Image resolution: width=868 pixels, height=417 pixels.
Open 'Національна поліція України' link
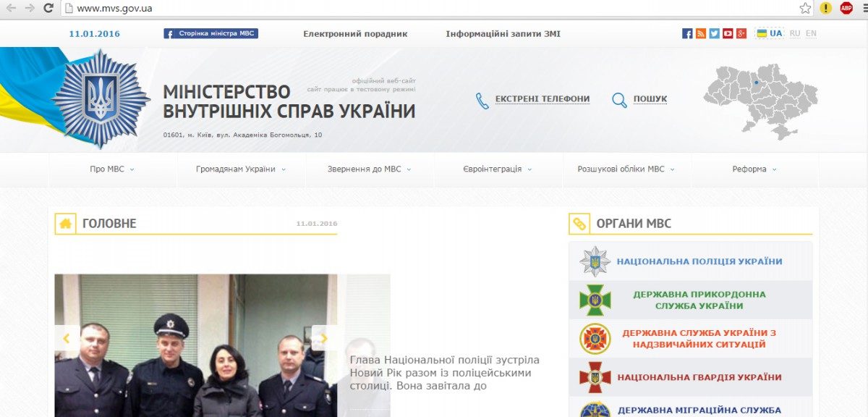(699, 261)
